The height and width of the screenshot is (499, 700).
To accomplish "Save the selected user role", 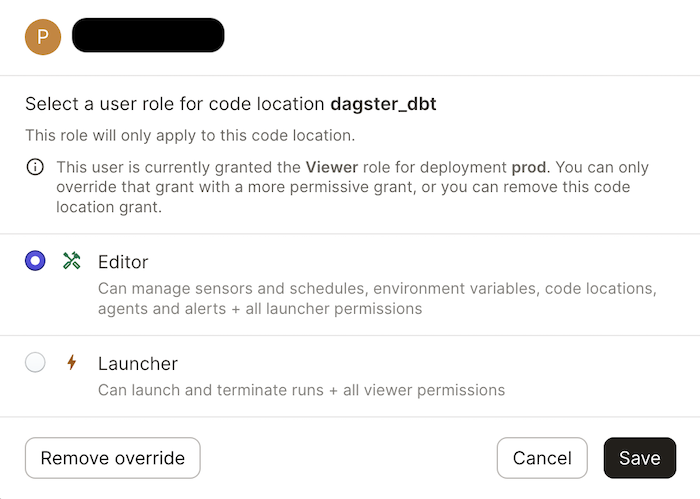I will click(x=639, y=458).
